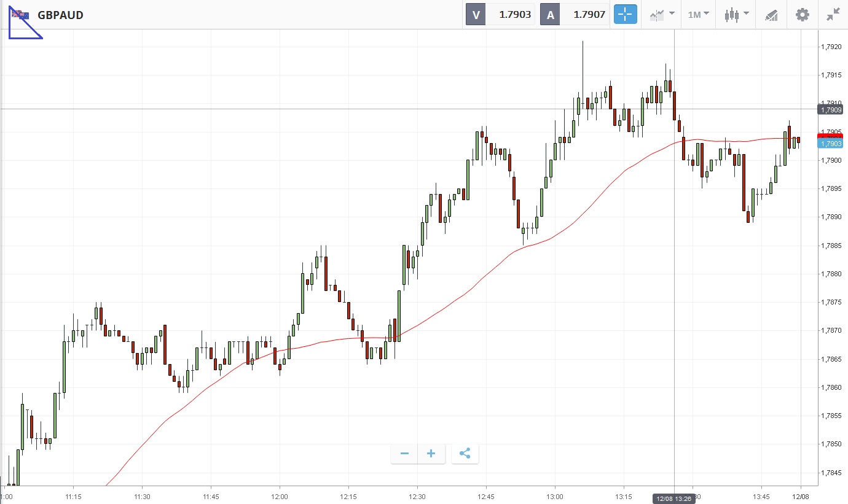Toggle the crosshair cursor tool

point(626,15)
